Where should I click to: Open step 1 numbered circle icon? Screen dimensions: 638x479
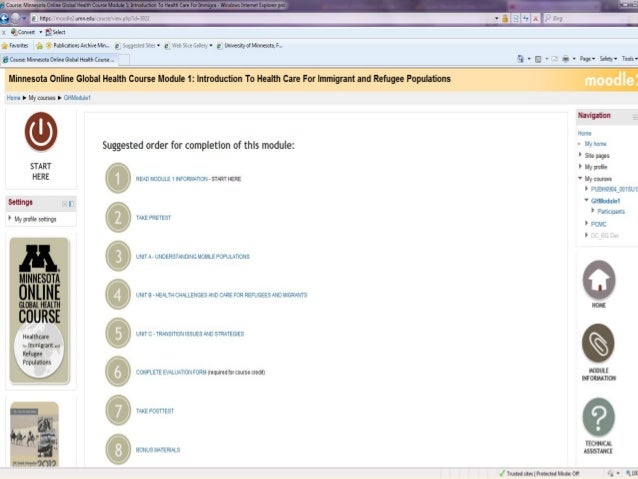(x=118, y=178)
